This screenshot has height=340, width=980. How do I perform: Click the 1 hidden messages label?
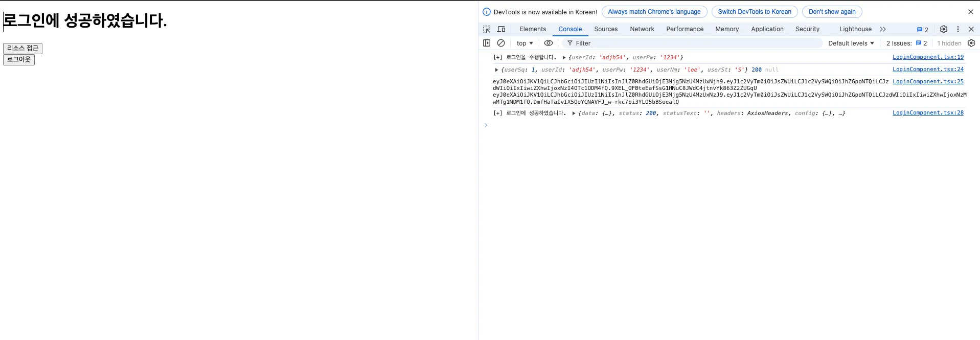[x=949, y=43]
